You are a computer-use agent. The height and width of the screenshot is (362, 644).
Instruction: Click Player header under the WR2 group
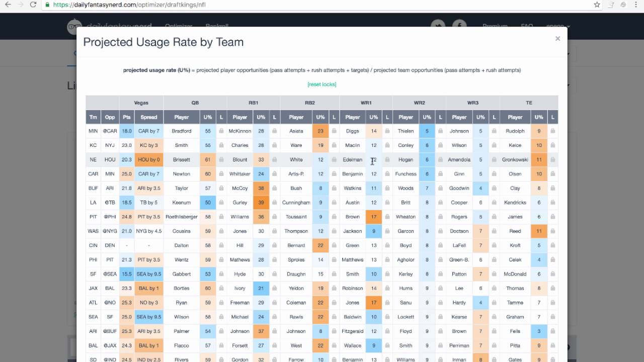coord(406,117)
